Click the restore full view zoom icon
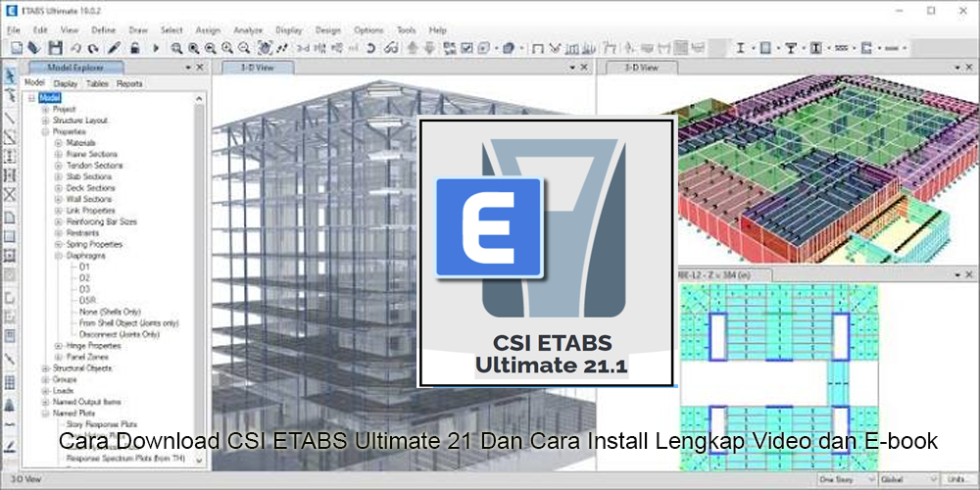The image size is (980, 490). pos(194,48)
